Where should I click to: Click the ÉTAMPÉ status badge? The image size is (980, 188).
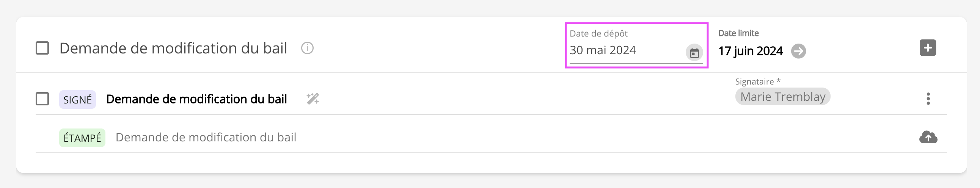[82, 138]
